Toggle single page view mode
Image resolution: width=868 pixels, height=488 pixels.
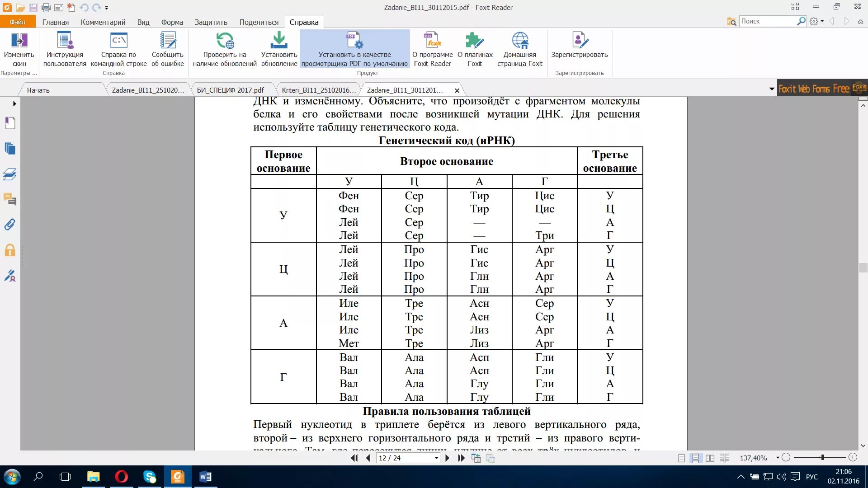681,458
